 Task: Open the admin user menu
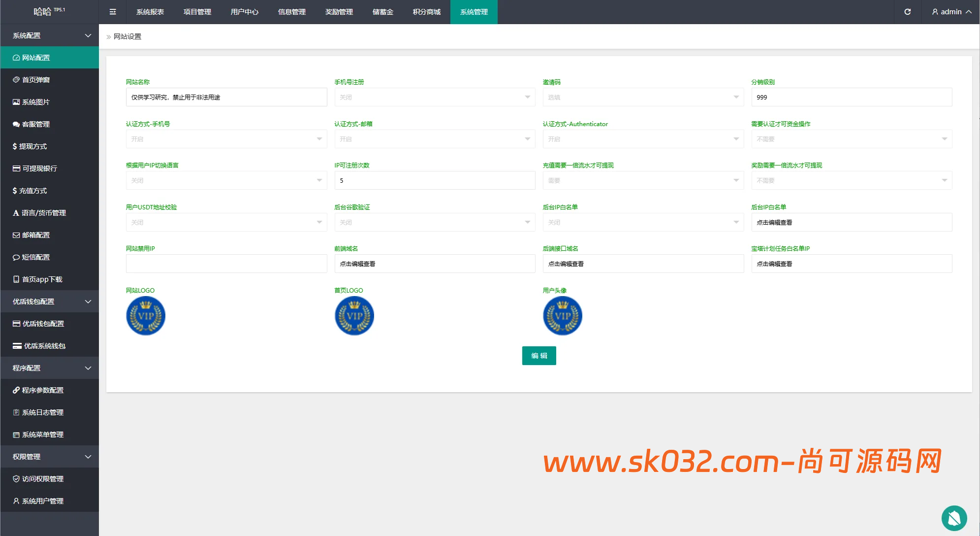[x=951, y=12]
